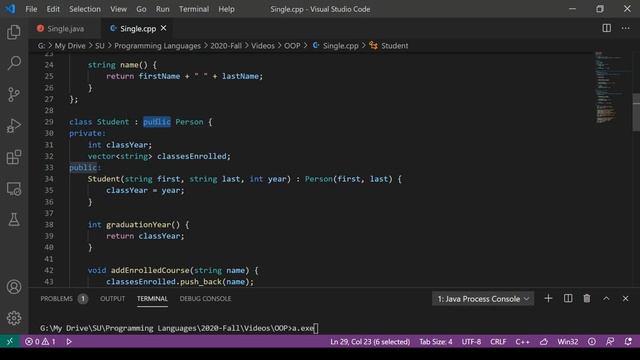
Task: Click the SU breadcrumb segment
Action: (100, 46)
